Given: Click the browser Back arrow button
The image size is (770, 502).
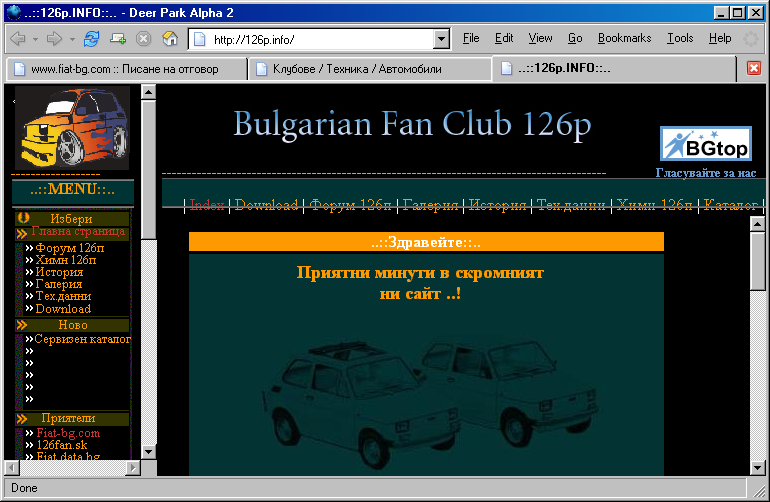Looking at the screenshot, I should (17, 39).
